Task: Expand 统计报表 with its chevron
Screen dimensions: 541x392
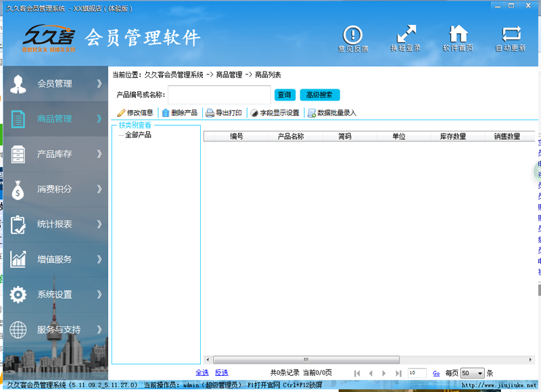Action: [x=99, y=224]
